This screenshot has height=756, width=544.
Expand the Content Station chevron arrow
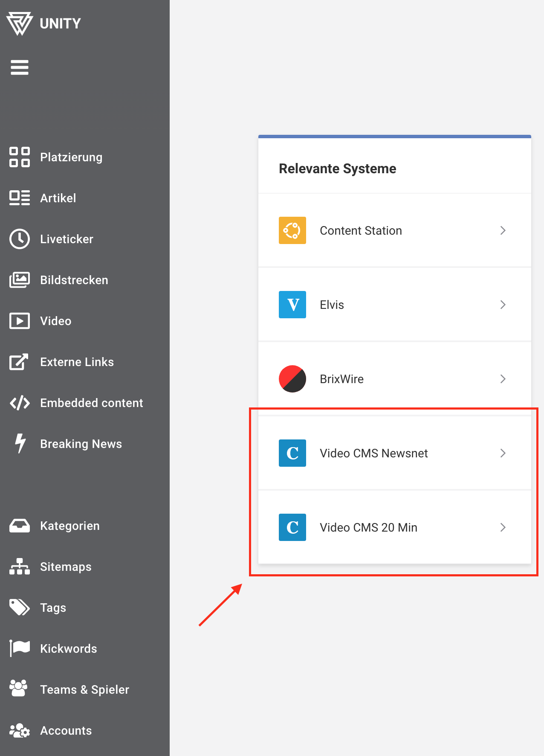(503, 230)
